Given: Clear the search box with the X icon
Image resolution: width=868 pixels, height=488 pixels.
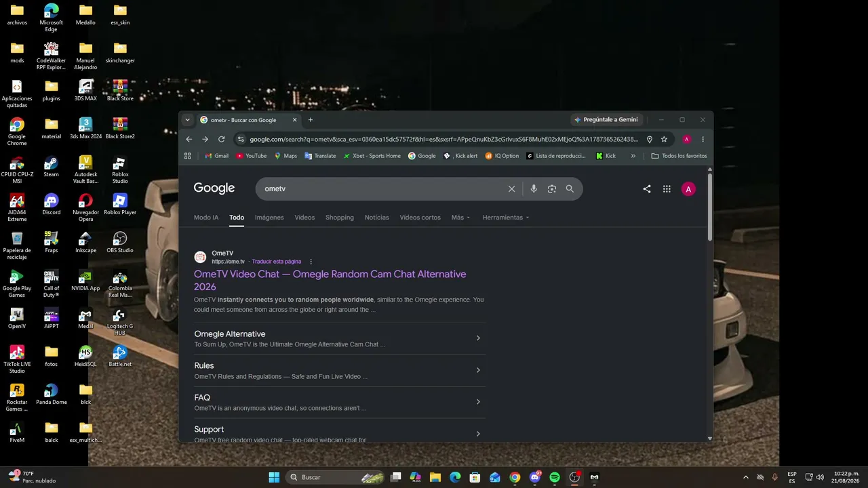Looking at the screenshot, I should tap(512, 189).
